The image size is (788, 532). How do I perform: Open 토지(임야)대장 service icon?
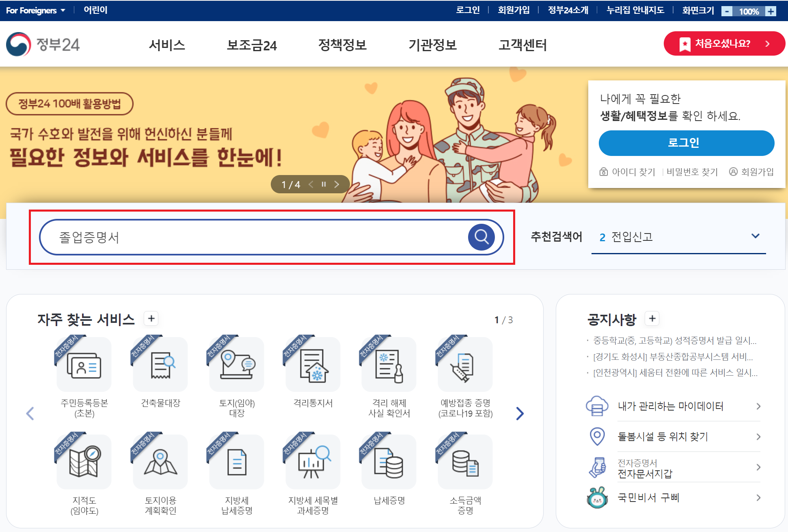coord(237,365)
